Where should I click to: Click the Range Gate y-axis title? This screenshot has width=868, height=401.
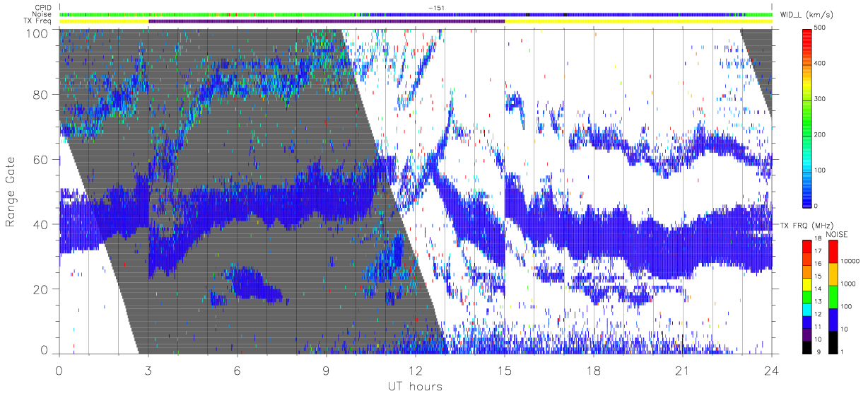(12, 192)
